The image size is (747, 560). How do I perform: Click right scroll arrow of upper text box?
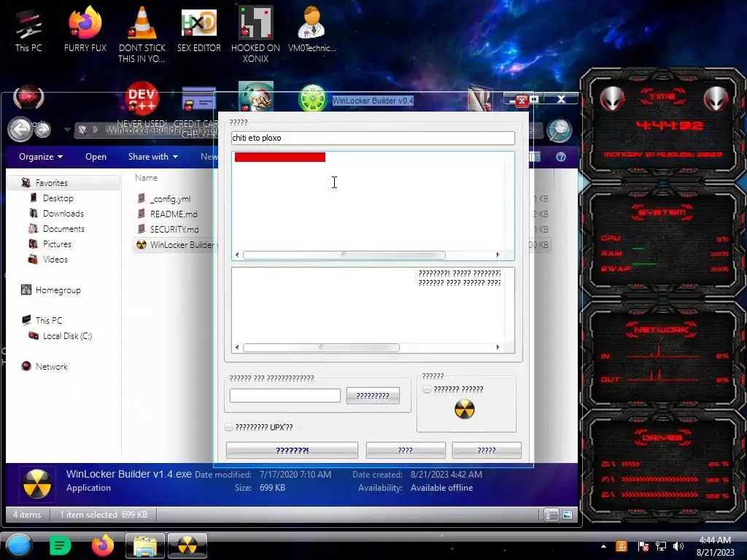click(x=498, y=254)
